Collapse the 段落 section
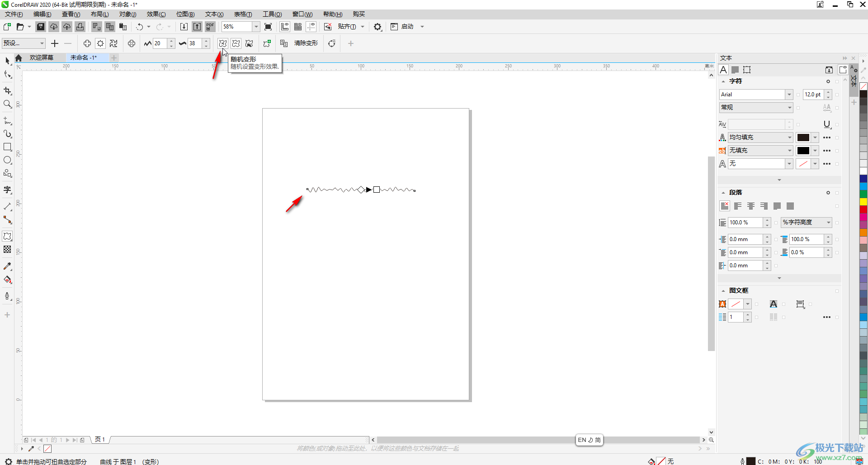Viewport: 868px width, 465px height. click(x=723, y=193)
